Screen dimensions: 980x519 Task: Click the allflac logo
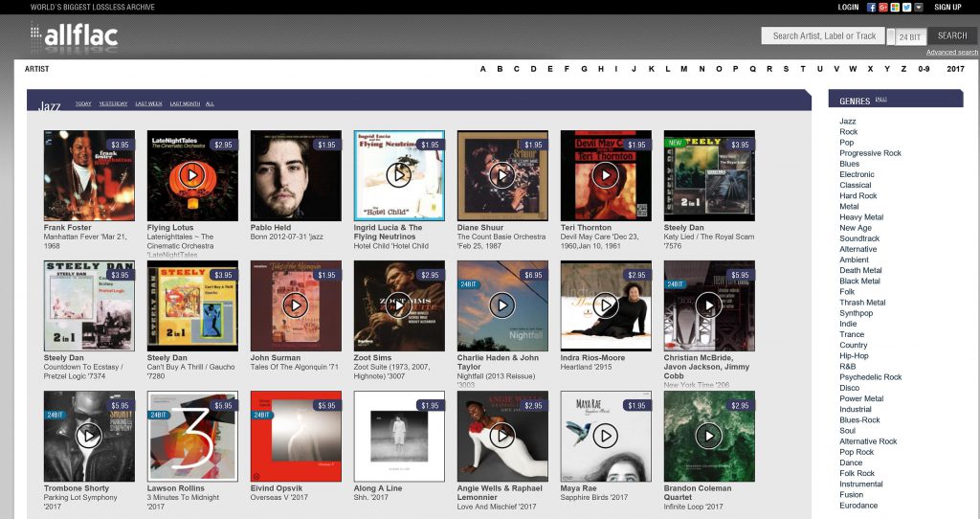[x=75, y=35]
